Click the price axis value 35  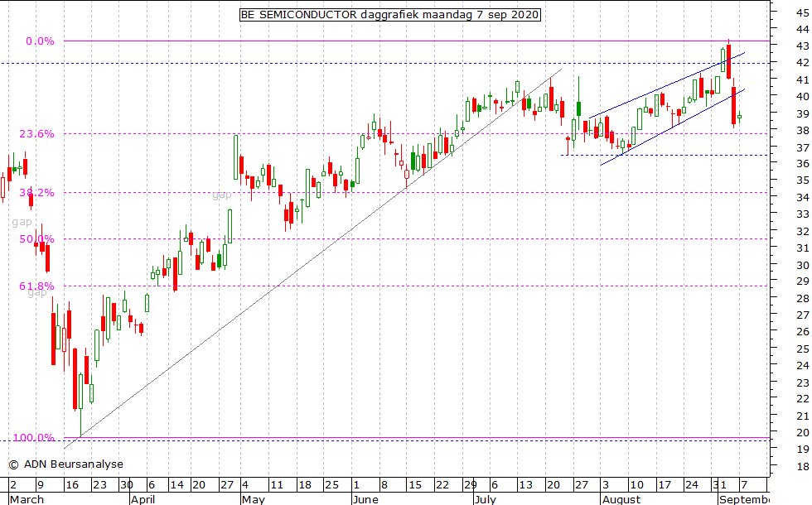pos(803,180)
